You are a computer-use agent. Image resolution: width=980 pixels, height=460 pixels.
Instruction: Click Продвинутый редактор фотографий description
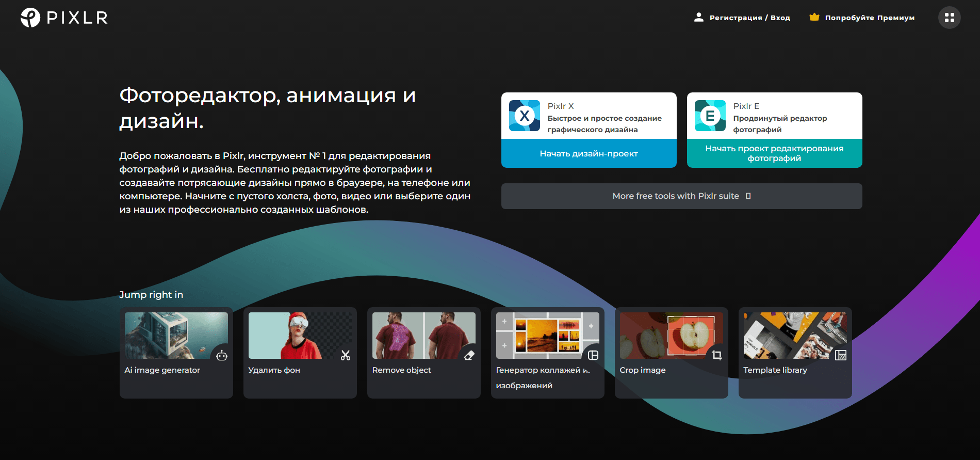click(780, 124)
